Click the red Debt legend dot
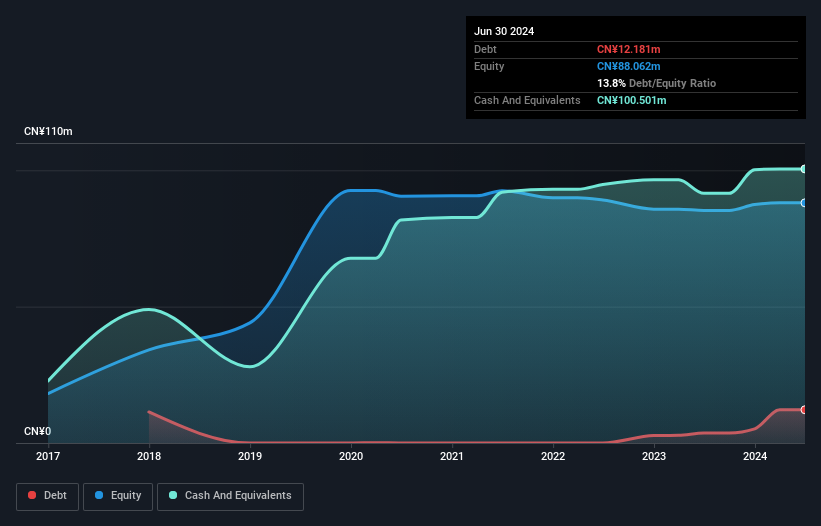821x526 pixels. [32, 495]
